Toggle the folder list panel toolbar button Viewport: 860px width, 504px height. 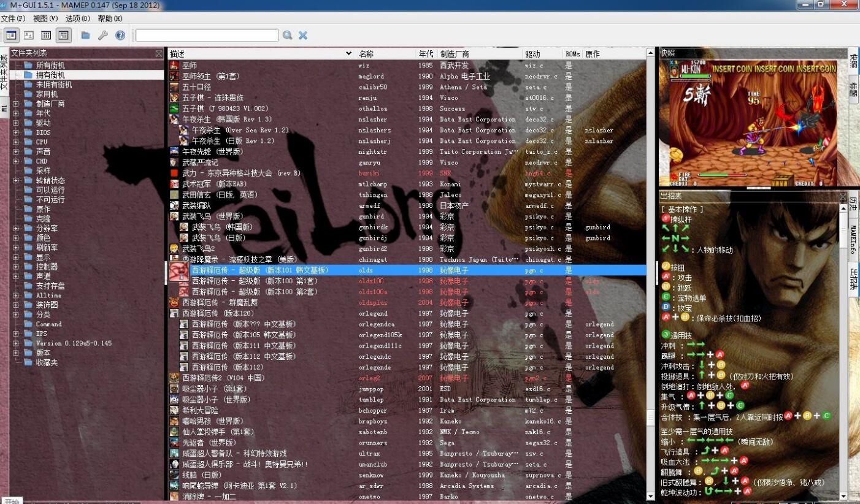pos(11,35)
